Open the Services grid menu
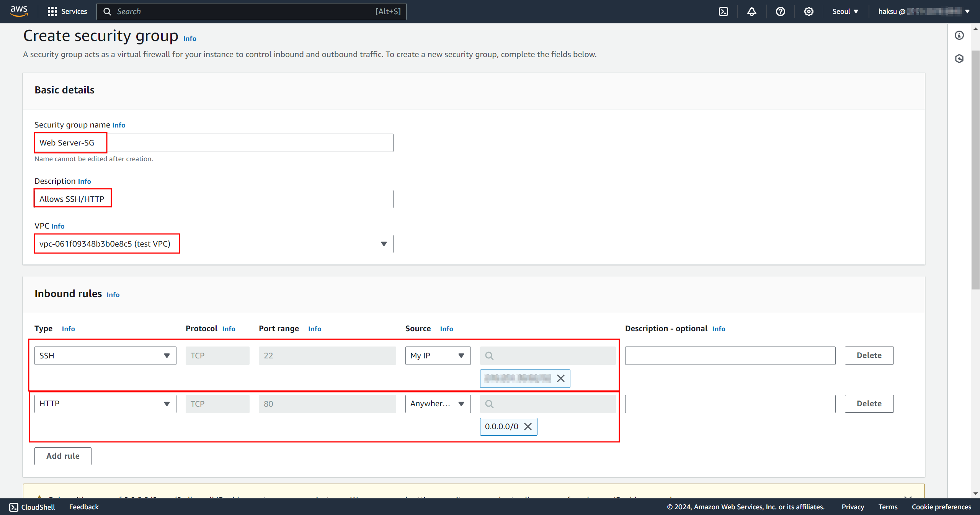 pos(67,11)
